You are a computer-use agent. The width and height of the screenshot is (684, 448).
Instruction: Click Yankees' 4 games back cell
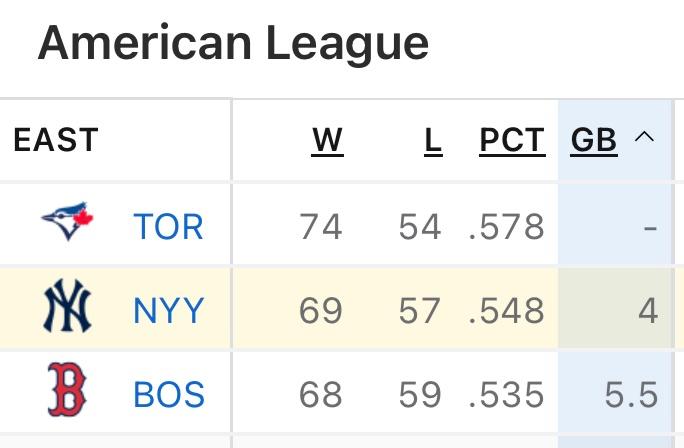pyautogui.click(x=648, y=311)
